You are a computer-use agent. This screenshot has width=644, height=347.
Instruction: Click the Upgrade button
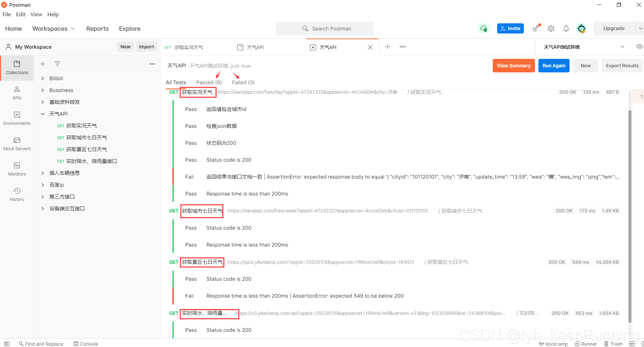pyautogui.click(x=614, y=28)
